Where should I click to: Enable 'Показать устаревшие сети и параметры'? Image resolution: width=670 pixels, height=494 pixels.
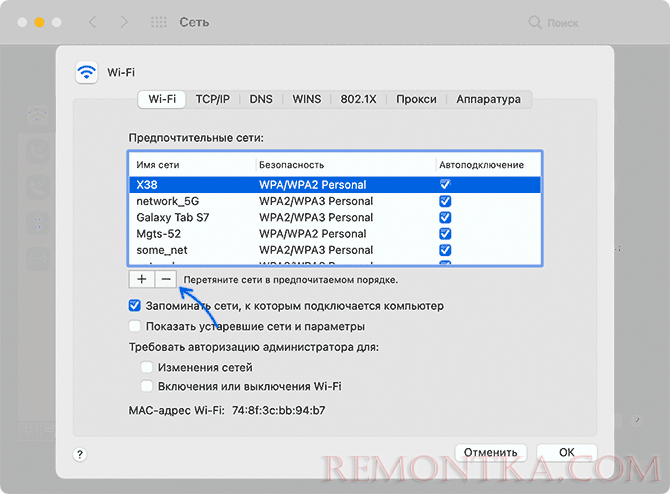[135, 326]
